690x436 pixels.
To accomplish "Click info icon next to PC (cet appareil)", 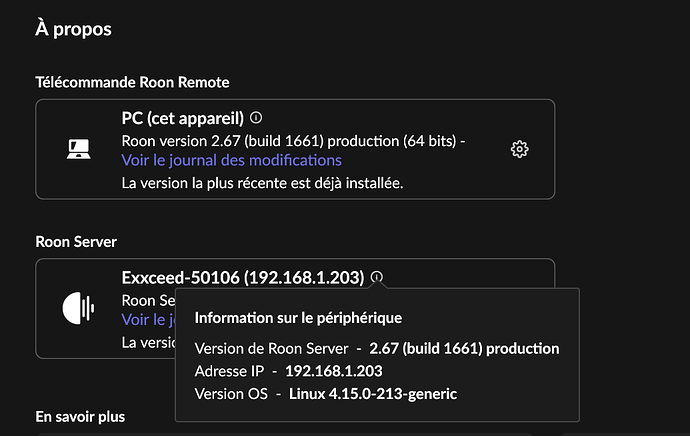I will coord(256,117).
